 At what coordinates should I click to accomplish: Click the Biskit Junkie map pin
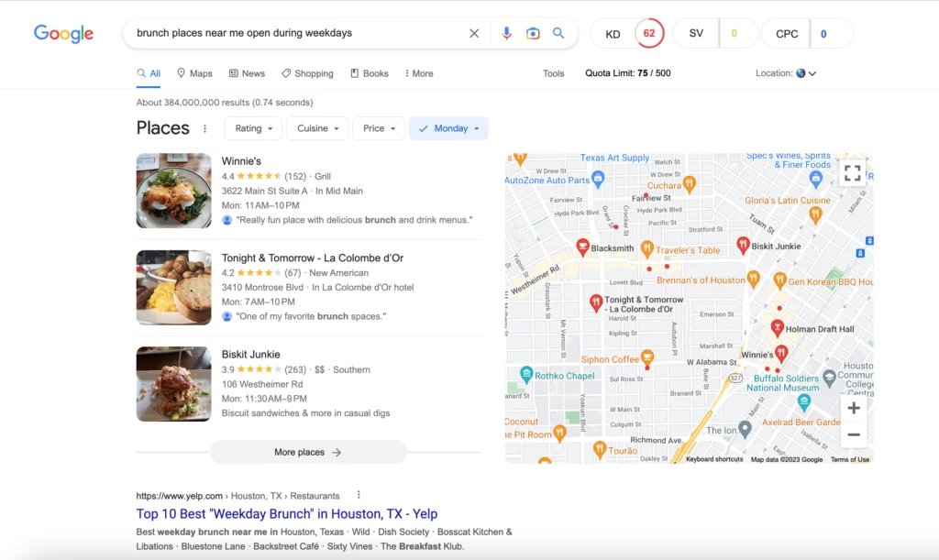click(743, 245)
